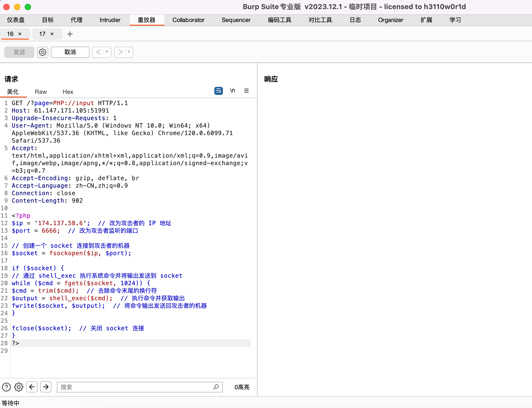This screenshot has height=408, width=532.
Task: Switch to Repeater tab 17
Action: 42,34
